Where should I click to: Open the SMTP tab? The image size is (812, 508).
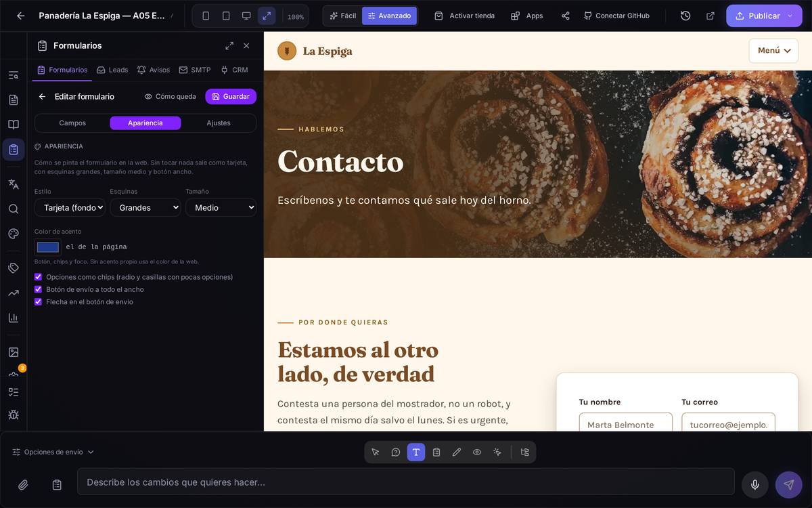(195, 70)
